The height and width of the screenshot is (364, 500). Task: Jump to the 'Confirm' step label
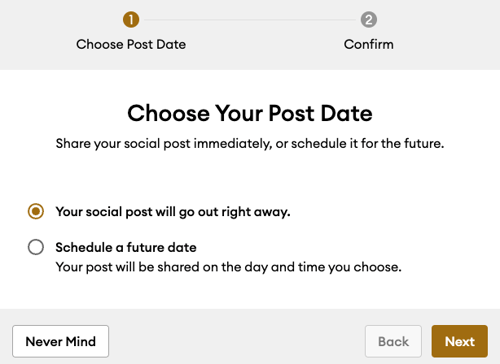coord(369,44)
